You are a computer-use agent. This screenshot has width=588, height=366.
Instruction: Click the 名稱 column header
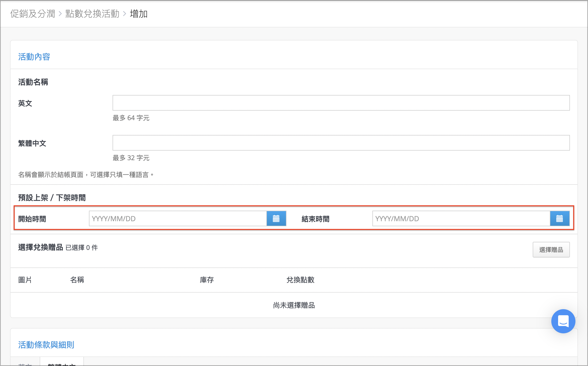tap(77, 280)
